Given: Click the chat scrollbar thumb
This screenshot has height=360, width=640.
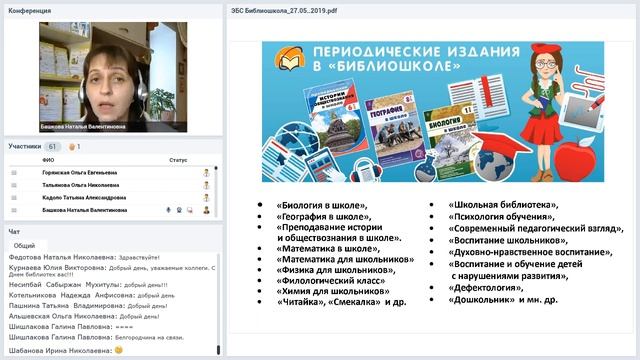Looking at the screenshot, I should (218, 350).
